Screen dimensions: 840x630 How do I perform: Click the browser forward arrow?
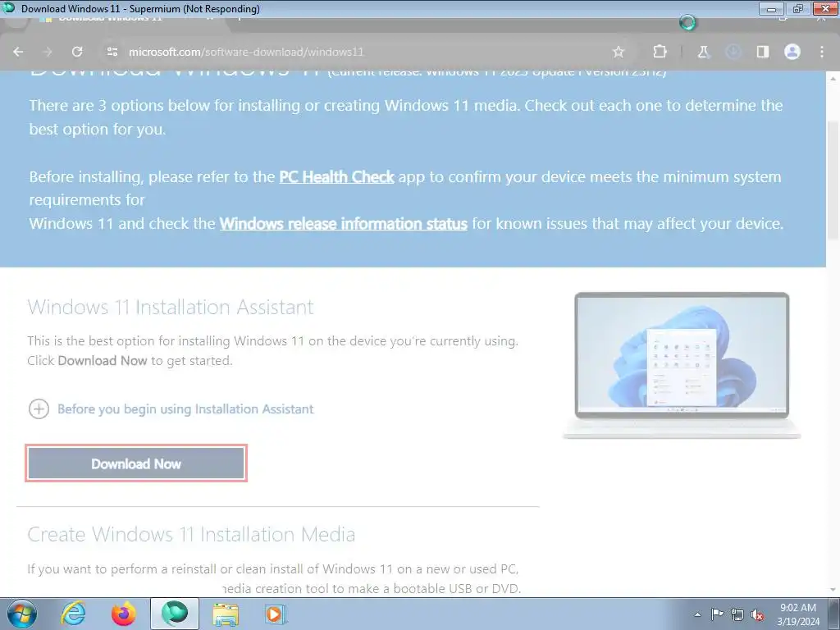coord(48,52)
